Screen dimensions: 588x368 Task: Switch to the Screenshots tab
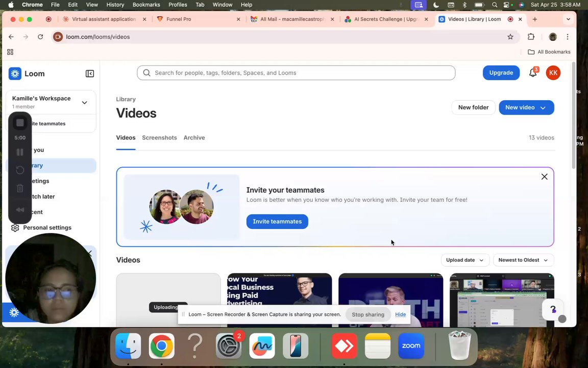tap(159, 137)
